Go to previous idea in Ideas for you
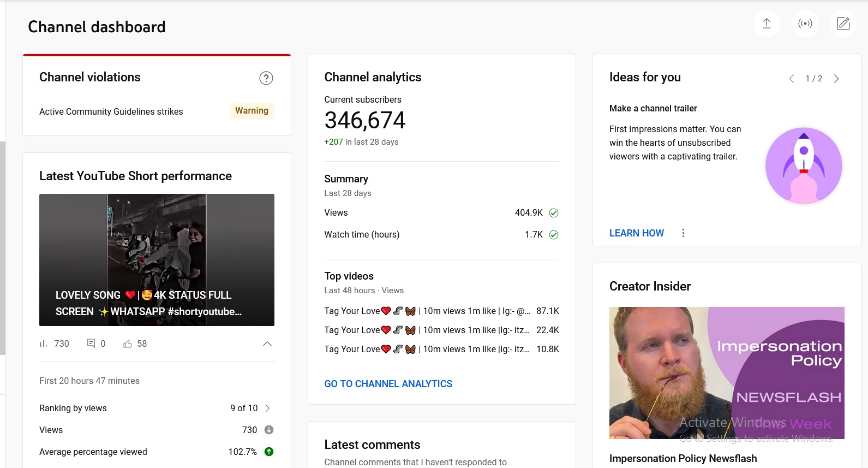Viewport: 868px width, 468px height. point(791,79)
